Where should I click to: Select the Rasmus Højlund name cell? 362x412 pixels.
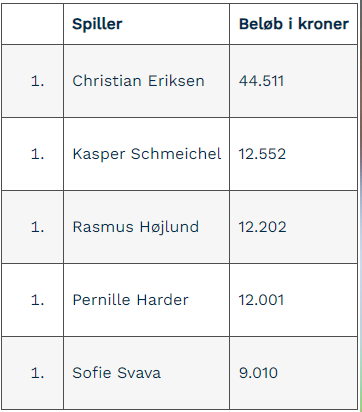[x=146, y=227]
